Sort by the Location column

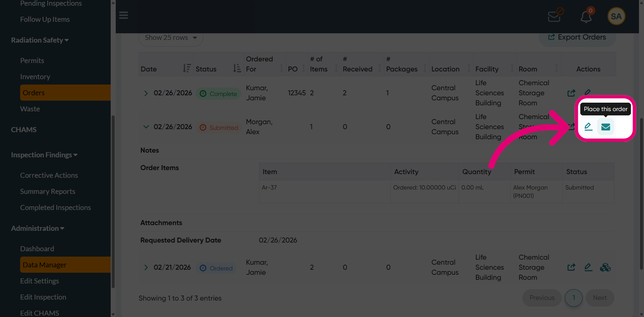tap(451, 64)
